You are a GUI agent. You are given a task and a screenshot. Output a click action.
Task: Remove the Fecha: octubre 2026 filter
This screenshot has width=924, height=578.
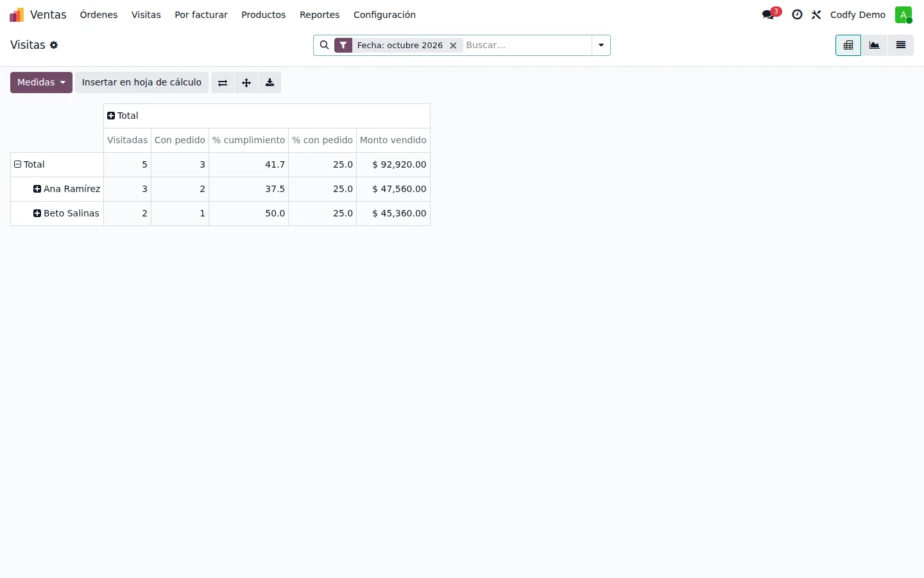[x=453, y=46]
